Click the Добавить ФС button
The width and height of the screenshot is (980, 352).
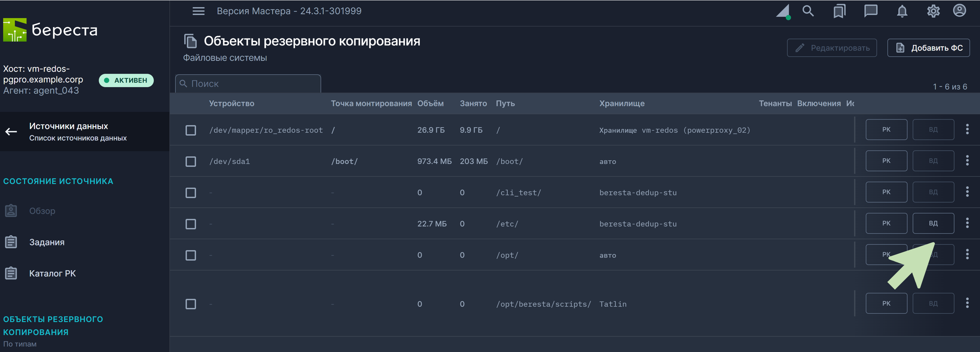point(928,48)
